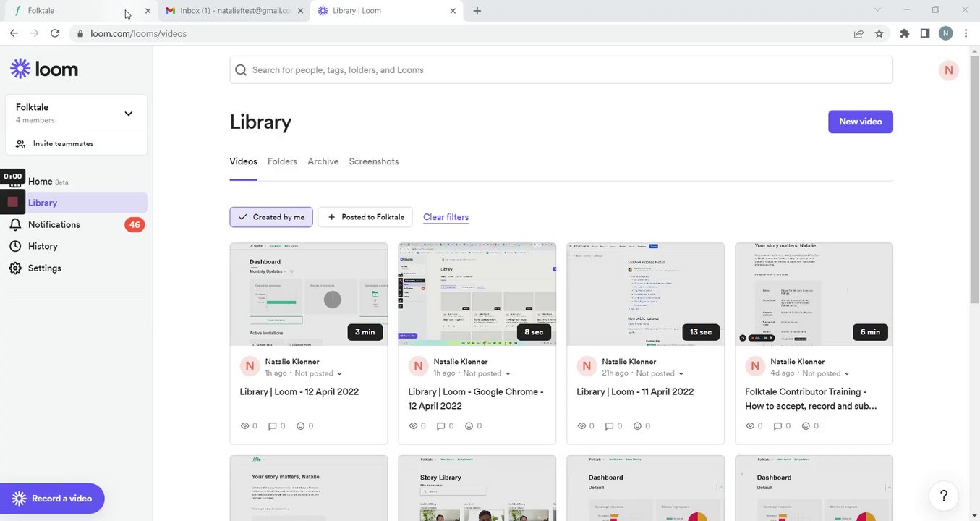
Task: Toggle the Created by me filter
Action: [x=271, y=217]
